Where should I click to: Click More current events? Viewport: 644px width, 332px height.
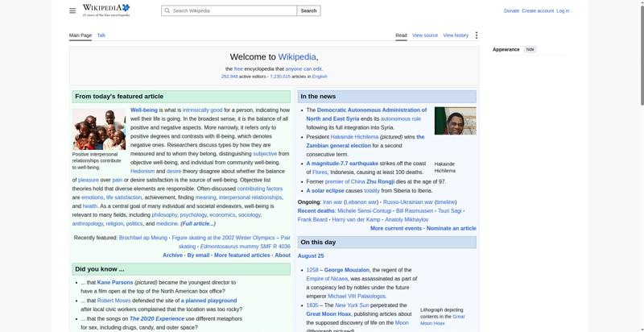(x=396, y=228)
